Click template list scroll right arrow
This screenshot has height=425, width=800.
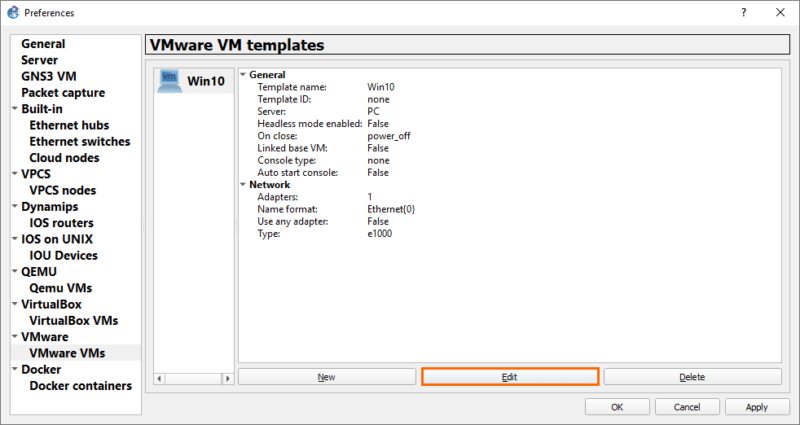tap(228, 379)
